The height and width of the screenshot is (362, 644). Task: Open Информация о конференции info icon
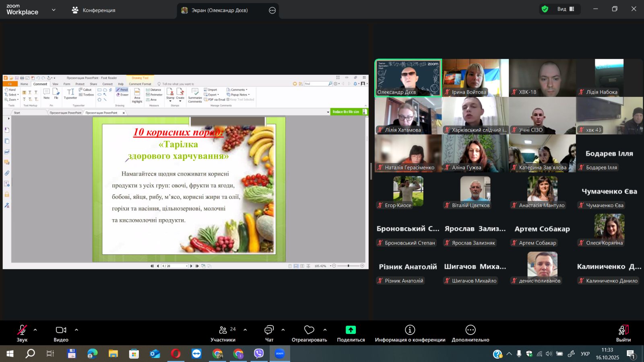(x=410, y=330)
